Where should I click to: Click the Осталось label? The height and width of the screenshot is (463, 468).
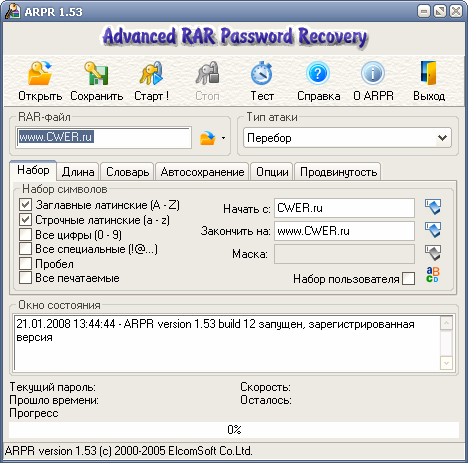click(x=266, y=400)
